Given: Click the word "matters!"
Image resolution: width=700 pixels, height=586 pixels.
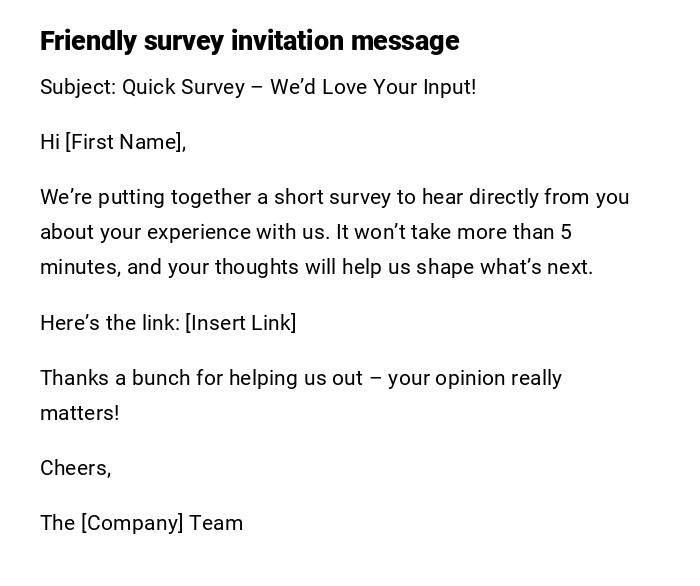Looking at the screenshot, I should 80,413.
